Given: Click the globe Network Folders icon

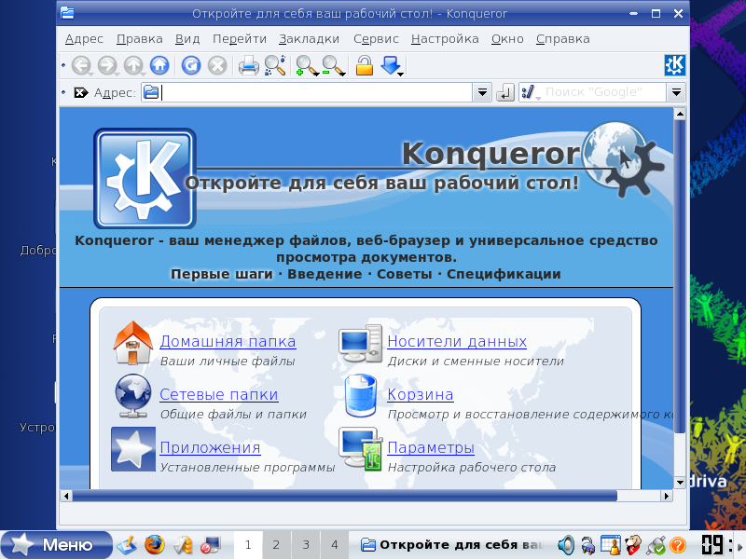Looking at the screenshot, I should [x=133, y=396].
